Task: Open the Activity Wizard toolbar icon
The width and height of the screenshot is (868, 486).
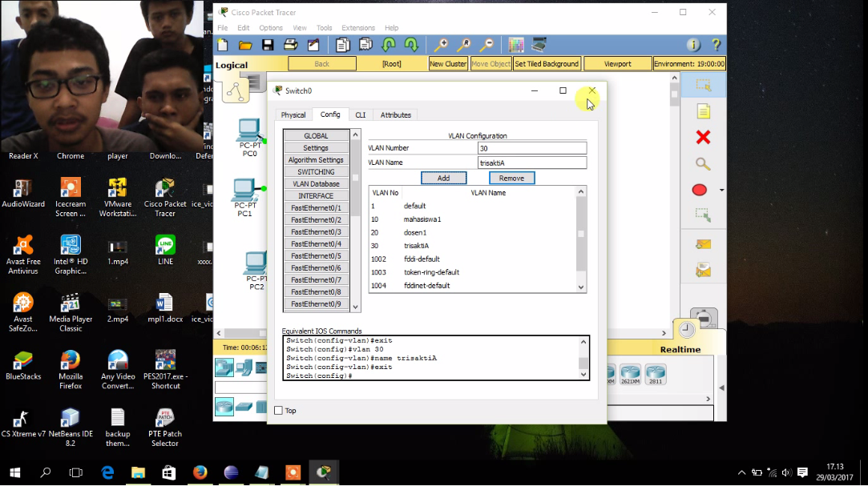Action: tap(313, 45)
